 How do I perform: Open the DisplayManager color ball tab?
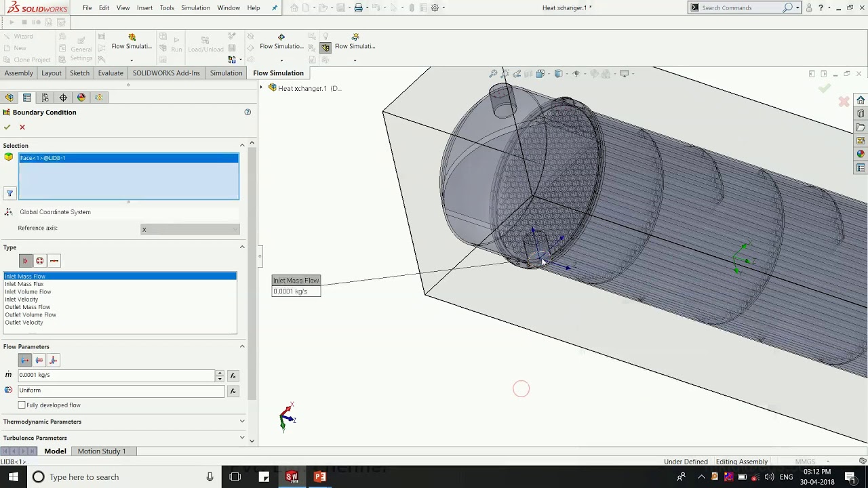click(81, 98)
